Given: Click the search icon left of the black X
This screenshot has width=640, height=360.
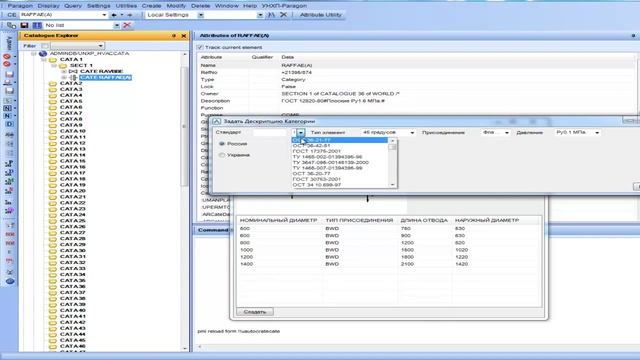Looking at the screenshot, I should coord(271,15).
